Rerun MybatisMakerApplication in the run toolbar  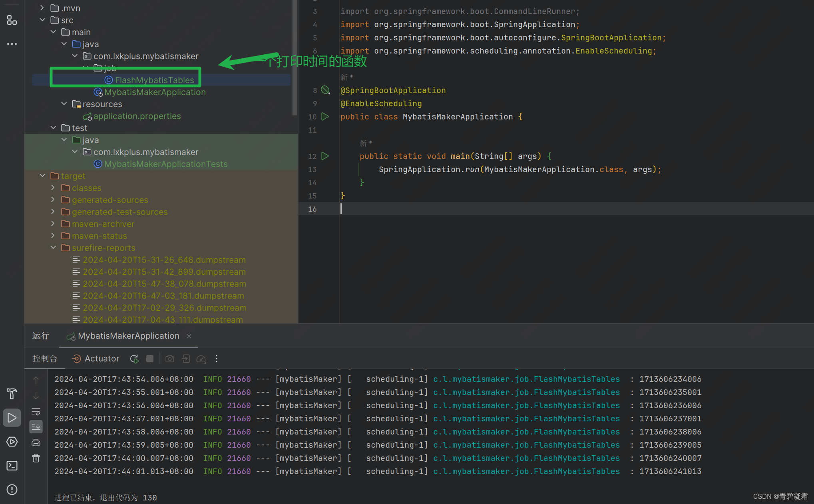click(x=134, y=359)
